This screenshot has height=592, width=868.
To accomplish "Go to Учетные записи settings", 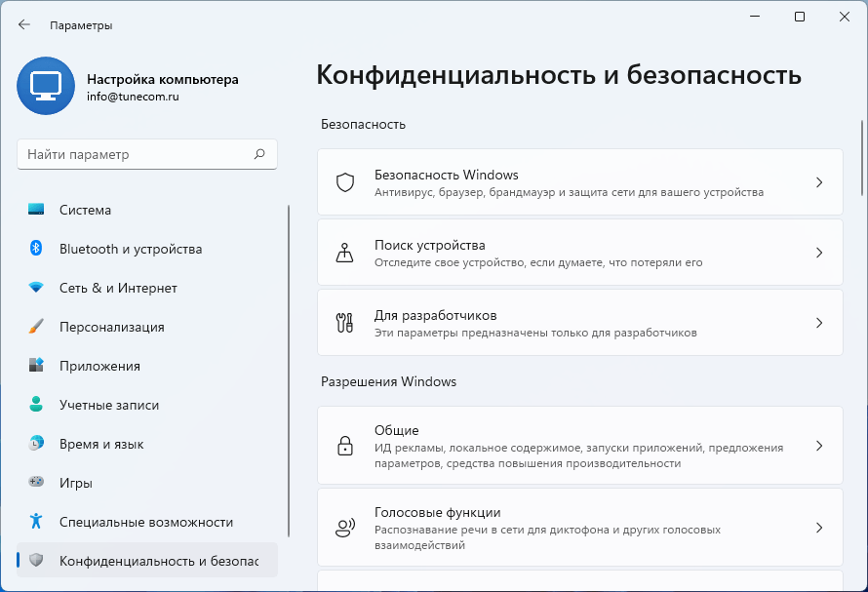I will tap(108, 405).
